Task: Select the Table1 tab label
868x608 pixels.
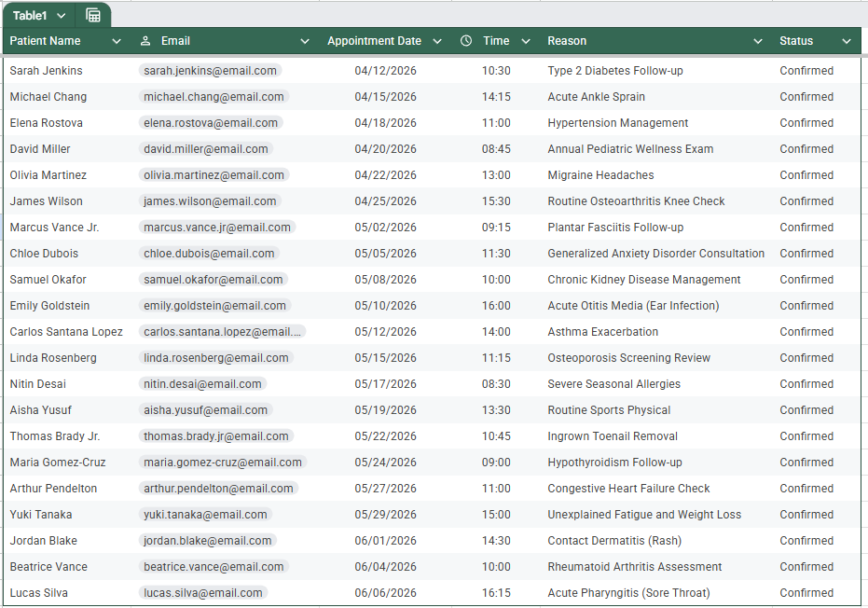Action: click(x=30, y=16)
